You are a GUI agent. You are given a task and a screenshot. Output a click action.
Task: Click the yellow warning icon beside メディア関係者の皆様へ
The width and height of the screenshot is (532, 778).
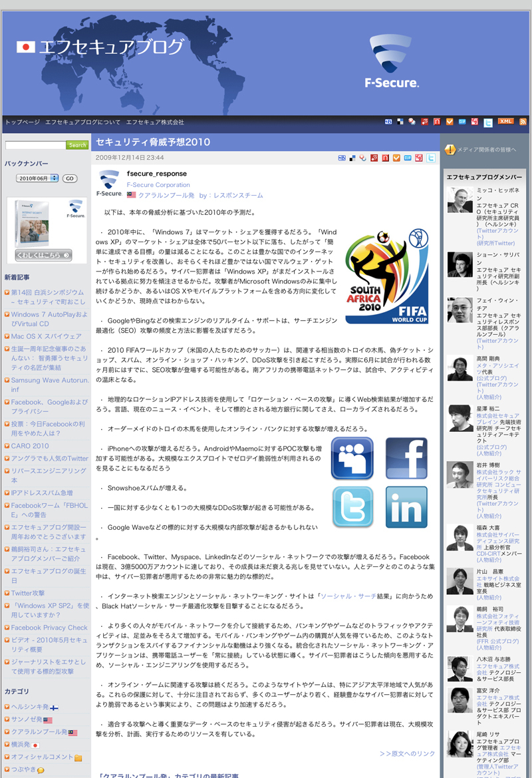pyautogui.click(x=450, y=149)
